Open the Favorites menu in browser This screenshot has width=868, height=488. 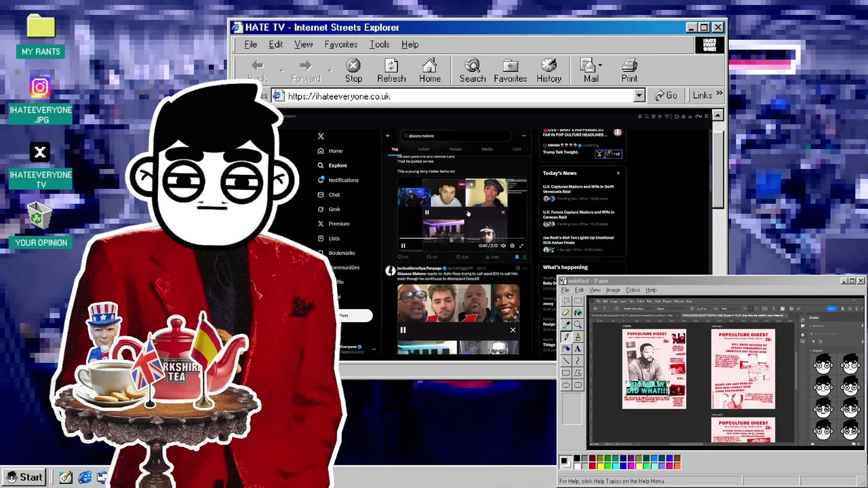point(340,44)
